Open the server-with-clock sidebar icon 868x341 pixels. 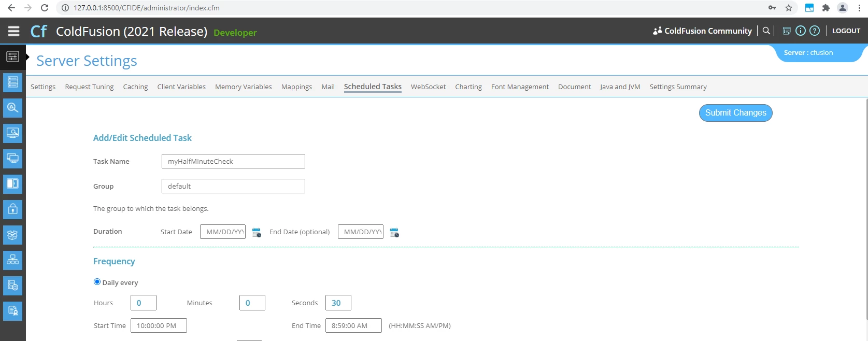[12, 286]
